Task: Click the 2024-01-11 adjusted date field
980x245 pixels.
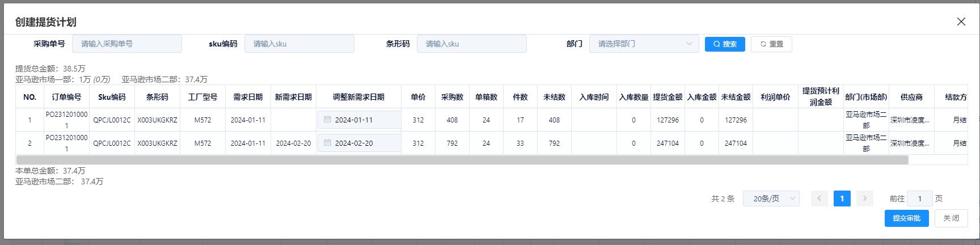Action: [363, 120]
